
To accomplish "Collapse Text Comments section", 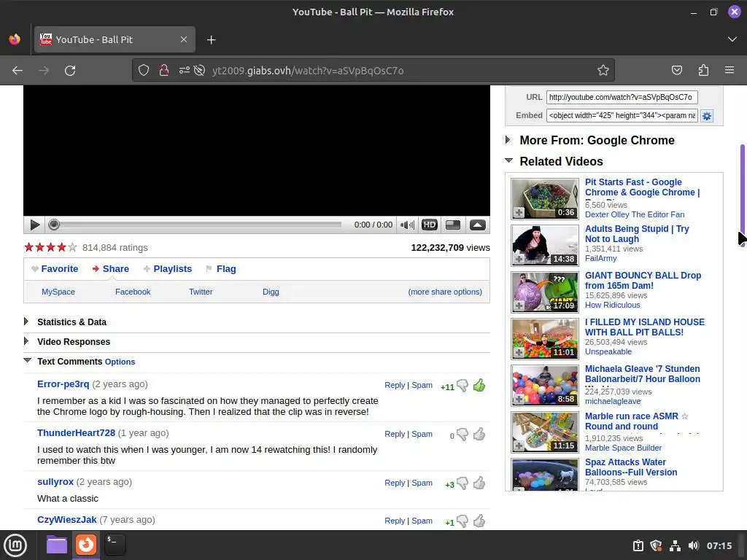I will [x=27, y=360].
